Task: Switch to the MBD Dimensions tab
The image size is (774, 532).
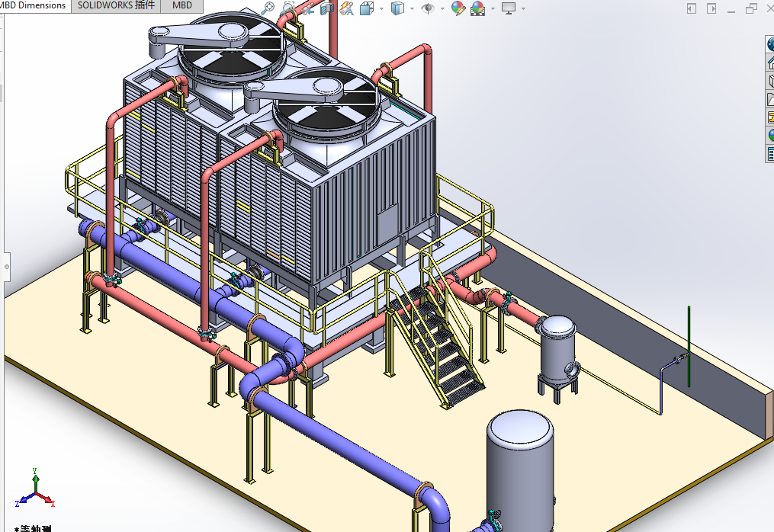Action: pos(34,5)
